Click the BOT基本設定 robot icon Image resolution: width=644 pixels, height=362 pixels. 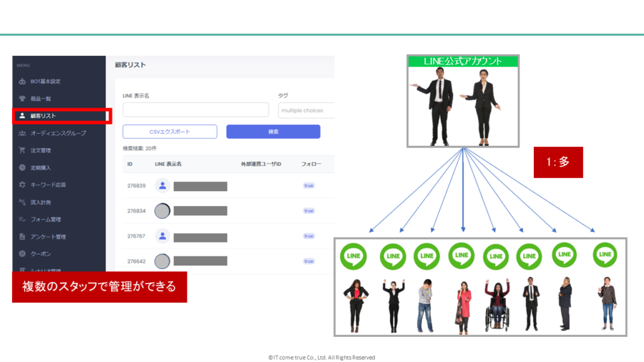click(x=22, y=81)
